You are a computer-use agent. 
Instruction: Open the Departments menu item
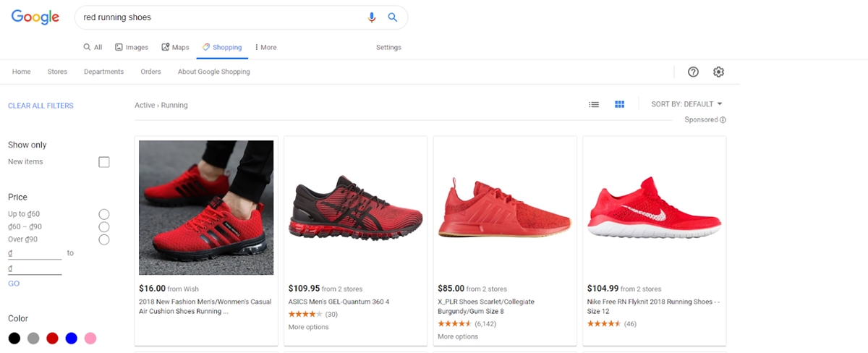(x=103, y=72)
